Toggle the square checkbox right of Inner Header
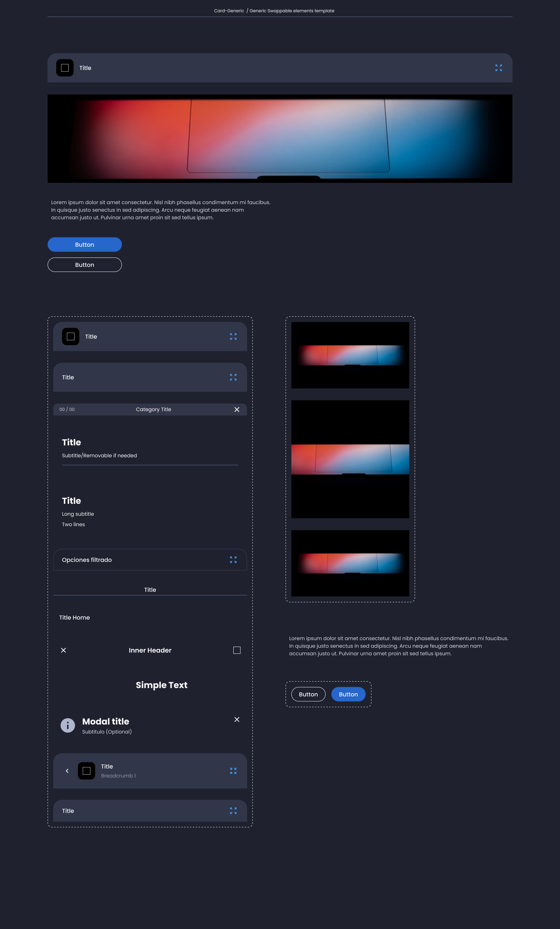 [x=237, y=650]
